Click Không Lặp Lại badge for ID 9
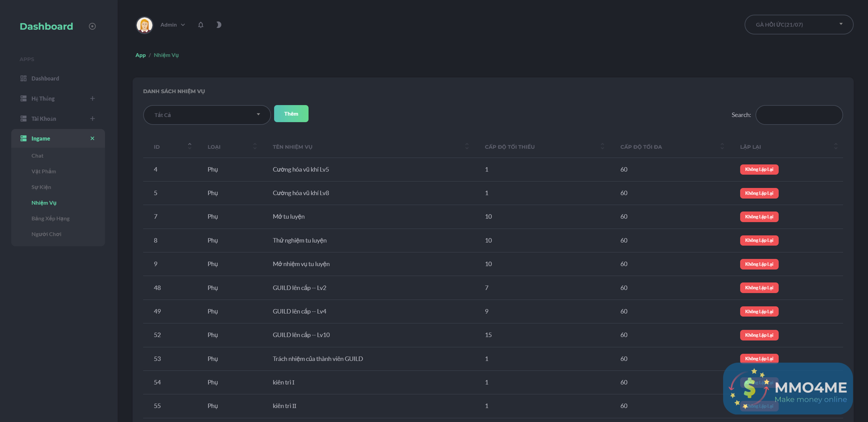This screenshot has height=422, width=868. [x=759, y=264]
